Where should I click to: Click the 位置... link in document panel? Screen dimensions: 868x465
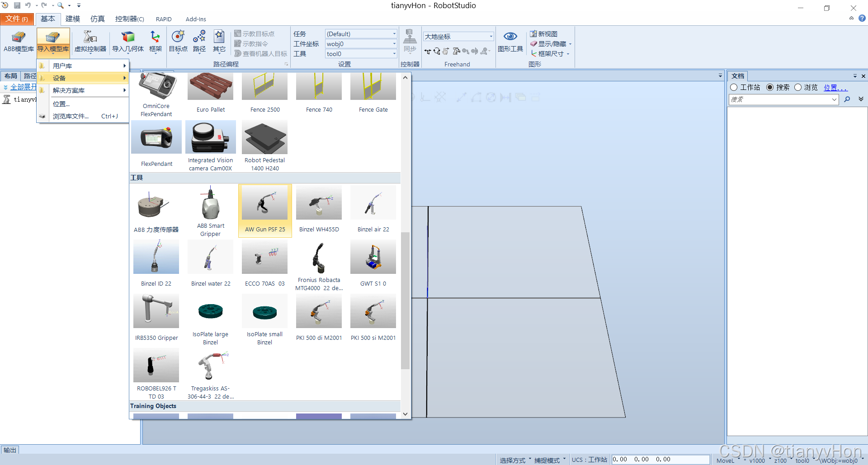(835, 87)
